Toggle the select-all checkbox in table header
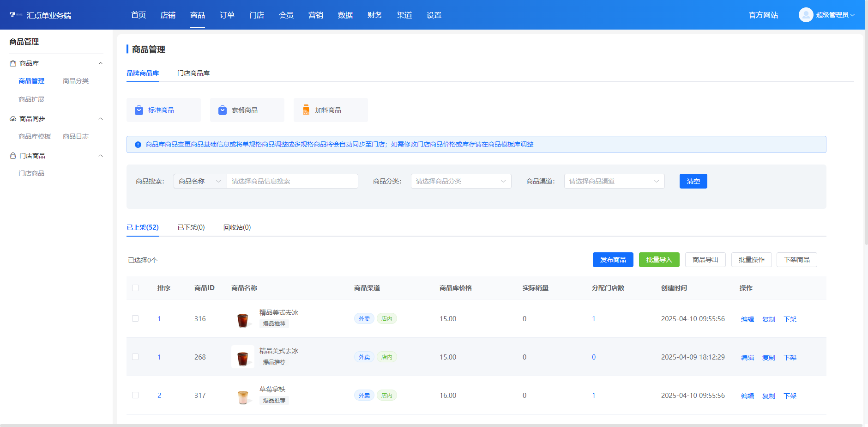The width and height of the screenshot is (868, 427). tap(135, 288)
